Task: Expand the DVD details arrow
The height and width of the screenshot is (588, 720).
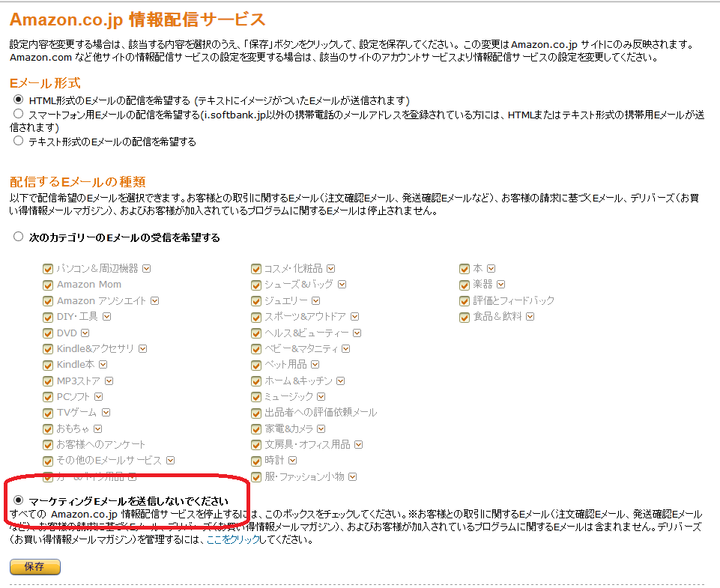Action: coord(85,333)
